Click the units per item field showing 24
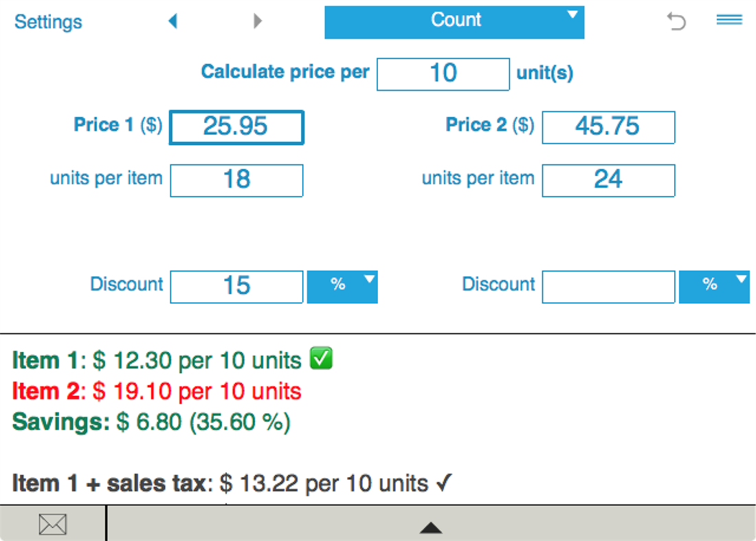 coord(608,180)
